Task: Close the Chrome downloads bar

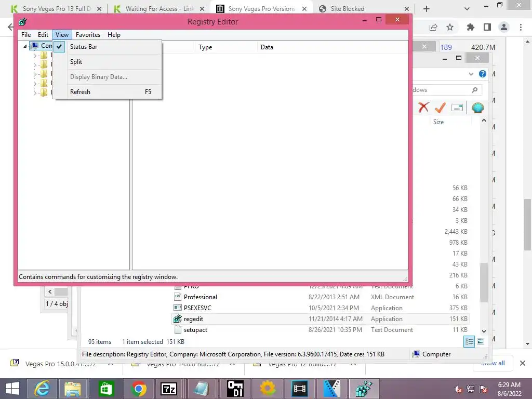Action: 523,363
